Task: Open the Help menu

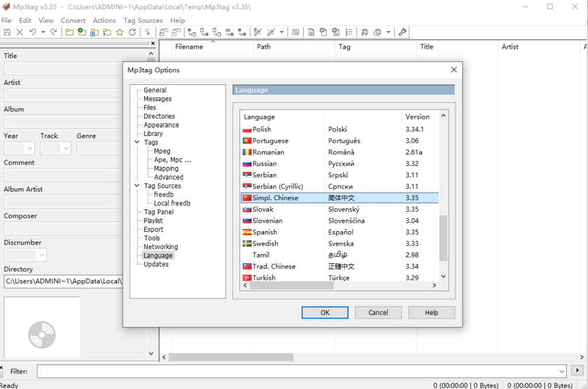Action: [x=177, y=21]
